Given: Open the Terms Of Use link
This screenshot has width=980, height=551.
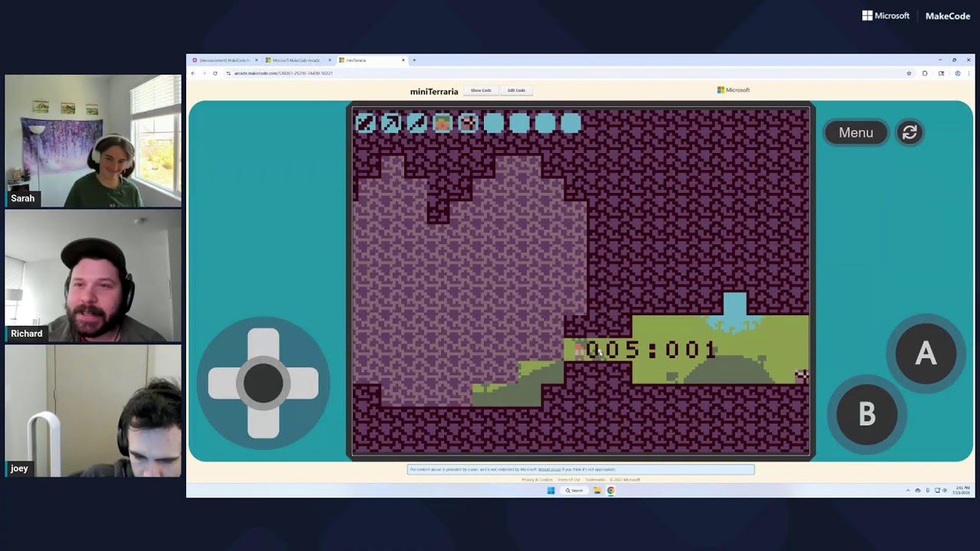Looking at the screenshot, I should click(x=569, y=480).
